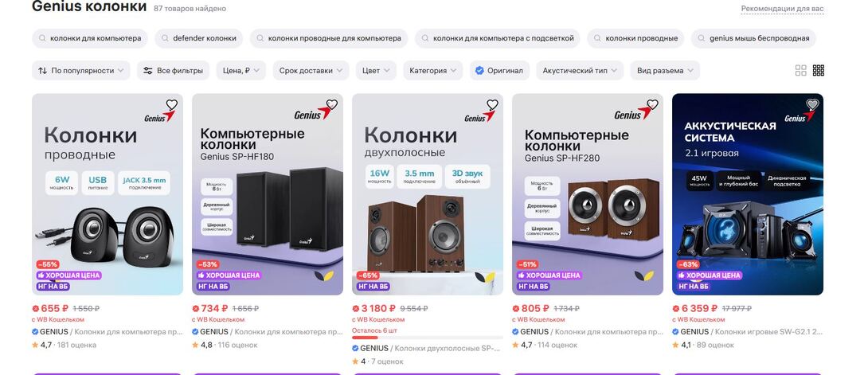Expand the Срок доставки dropdown
Image resolution: width=868 pixels, height=375 pixels.
311,70
